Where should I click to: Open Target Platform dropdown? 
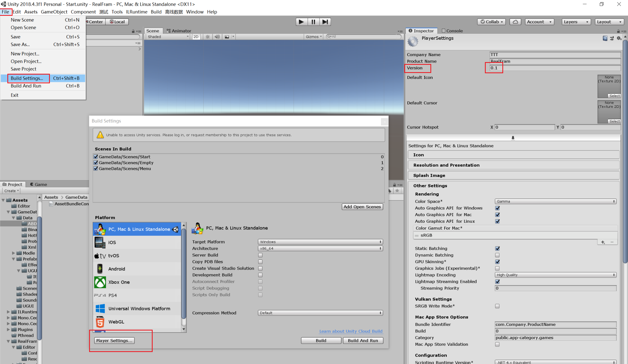(320, 242)
